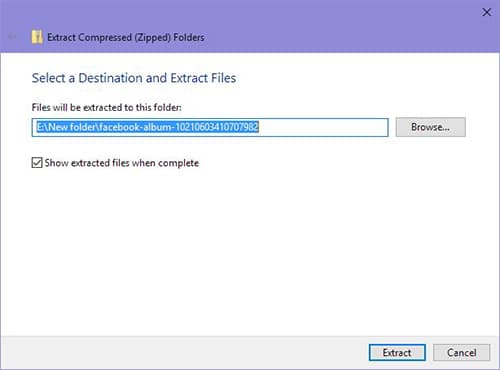
Task: Click inside the destination folder path field
Action: coord(210,127)
